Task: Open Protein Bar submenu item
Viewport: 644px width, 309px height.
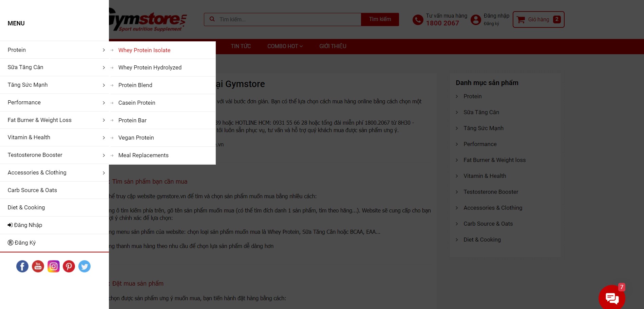Action: pyautogui.click(x=132, y=120)
